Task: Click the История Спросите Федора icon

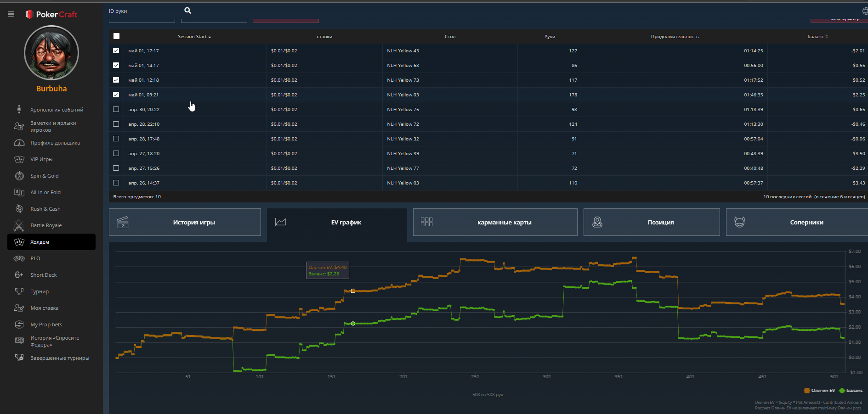Action: pos(19,341)
